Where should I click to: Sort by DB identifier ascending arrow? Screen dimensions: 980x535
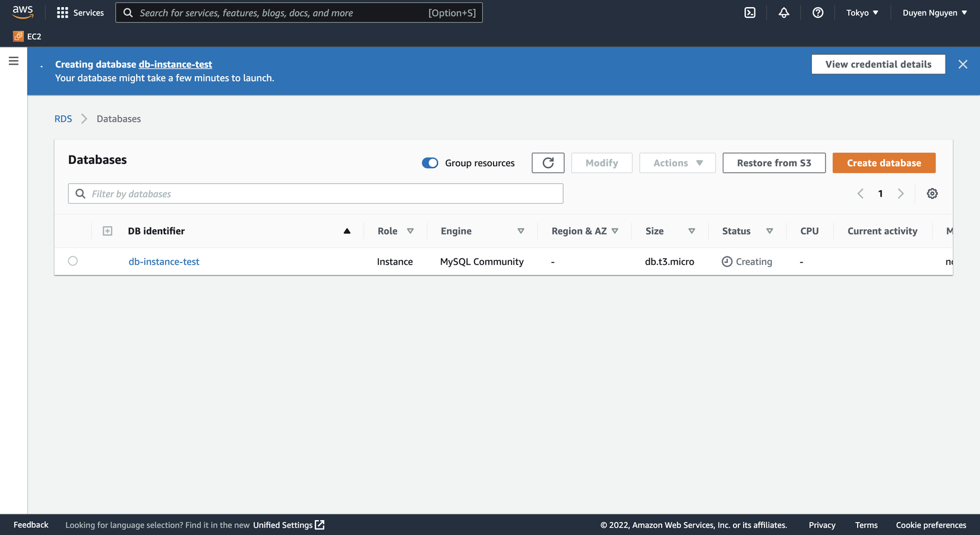click(x=347, y=231)
